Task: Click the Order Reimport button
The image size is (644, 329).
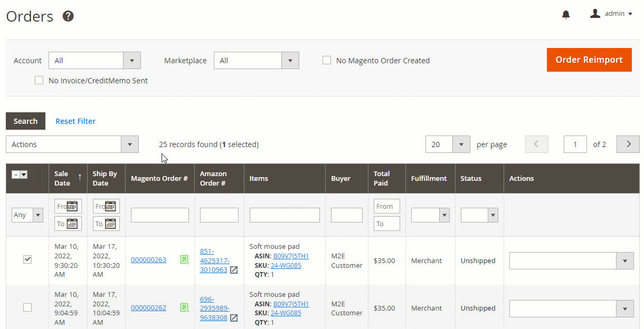Action: [589, 60]
